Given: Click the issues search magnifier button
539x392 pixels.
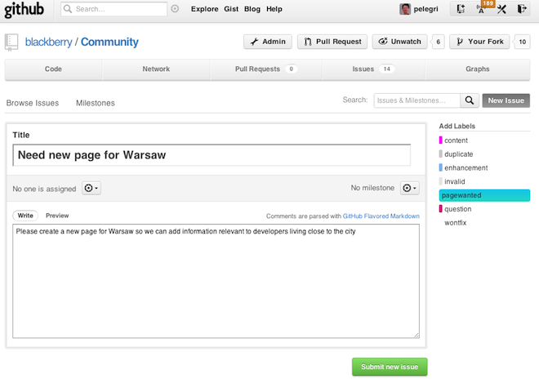Looking at the screenshot, I should click(x=470, y=100).
